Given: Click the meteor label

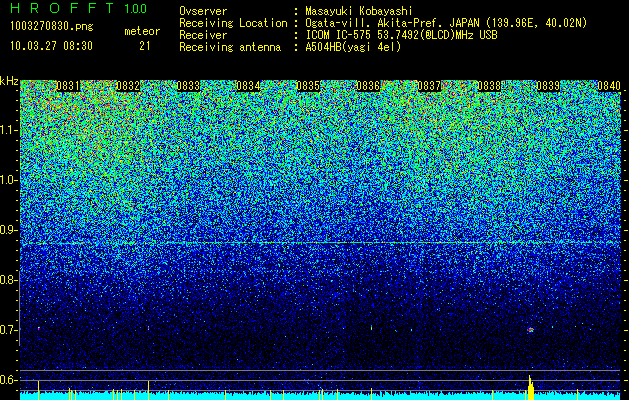Looking at the screenshot, I should [x=142, y=31].
